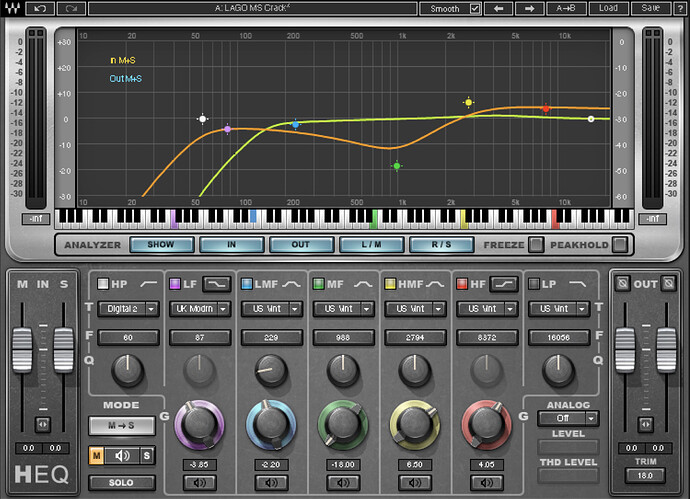
Task: Solo the LMF band with speaker icon
Action: (271, 483)
